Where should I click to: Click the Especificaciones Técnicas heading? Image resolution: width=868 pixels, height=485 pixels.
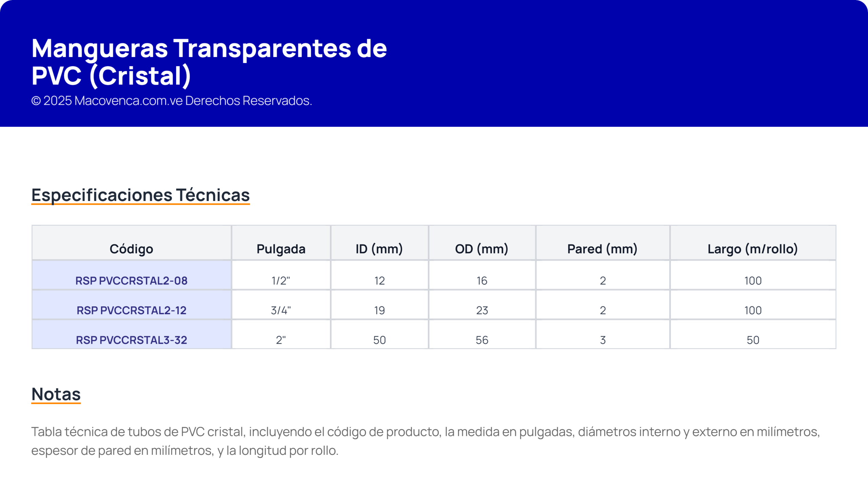(140, 195)
